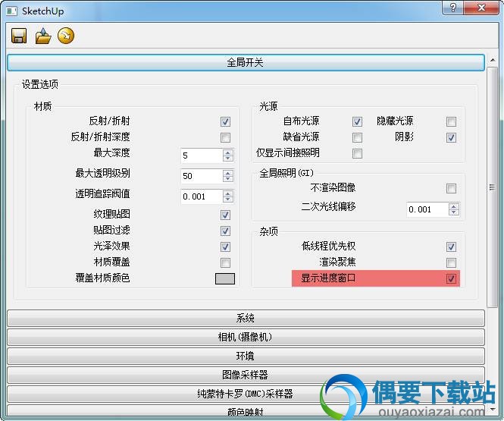Open the 覆盖材质颜色 gray color swatch
Viewport: 504px width, 421px height.
click(x=225, y=278)
